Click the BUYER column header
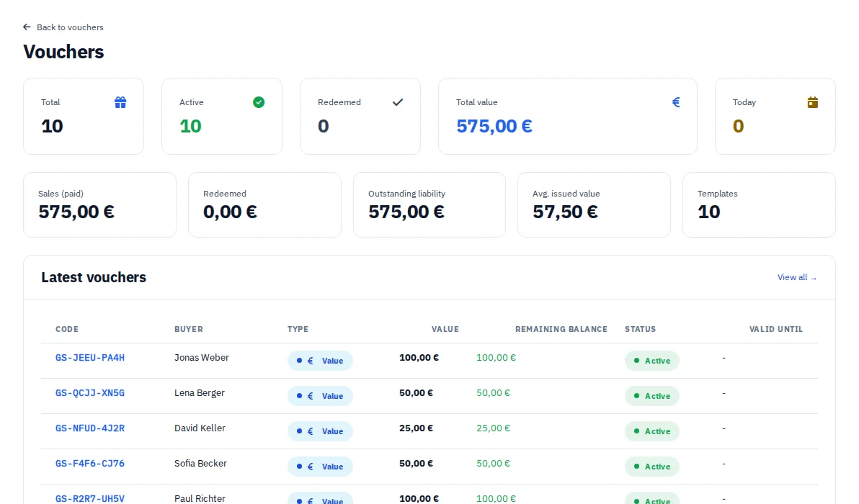 pos(189,329)
